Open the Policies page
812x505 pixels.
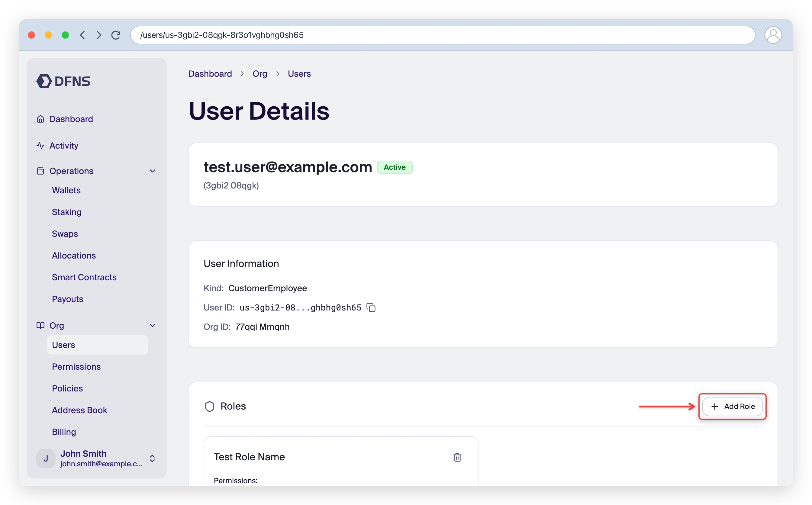67,388
